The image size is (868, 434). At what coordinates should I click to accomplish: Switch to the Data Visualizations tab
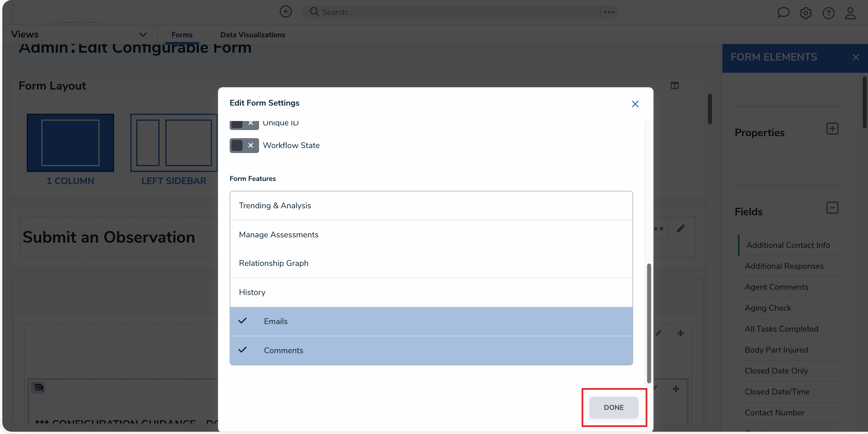point(252,35)
